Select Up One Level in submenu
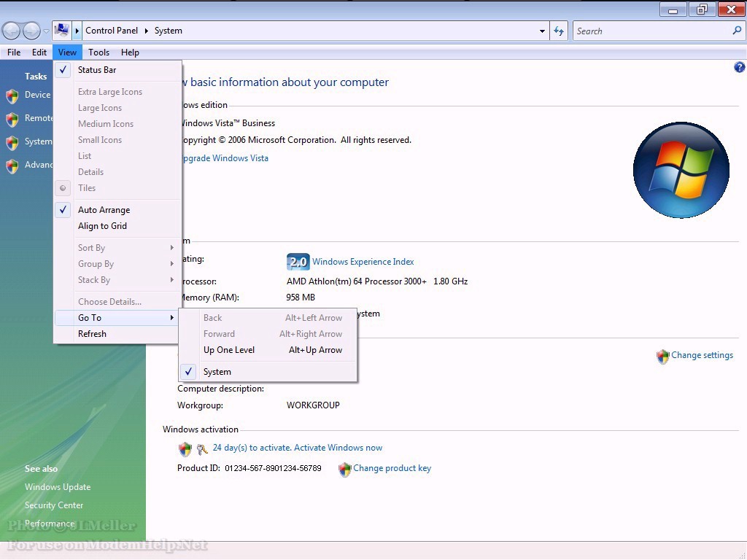The width and height of the screenshot is (747, 560). click(267, 350)
